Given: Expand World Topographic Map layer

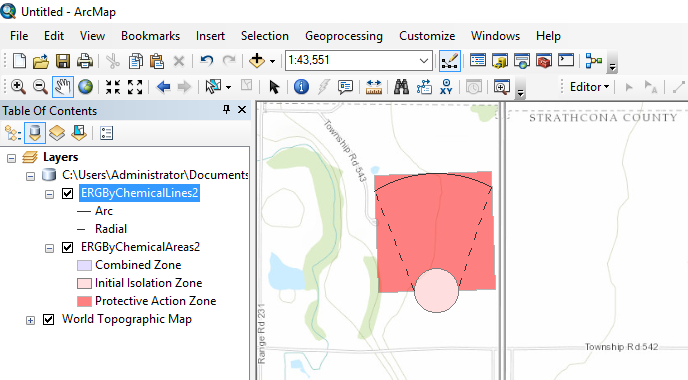Looking at the screenshot, I should (x=30, y=320).
